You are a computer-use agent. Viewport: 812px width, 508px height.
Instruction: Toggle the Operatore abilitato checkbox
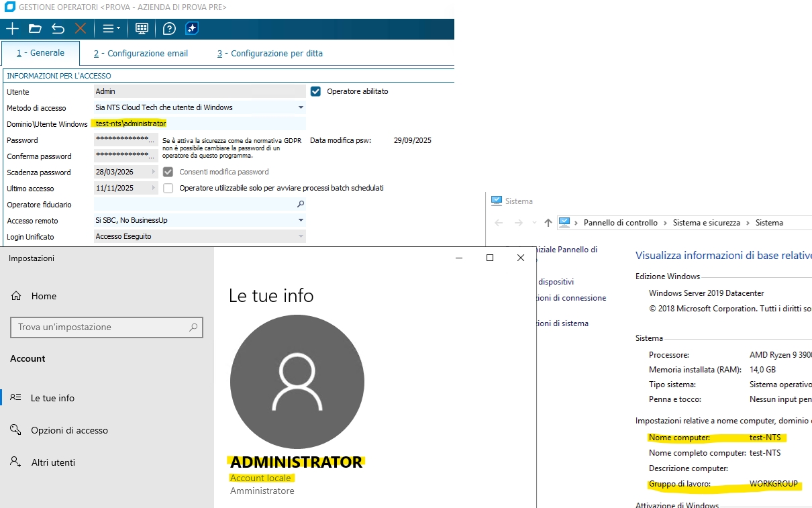pos(315,91)
